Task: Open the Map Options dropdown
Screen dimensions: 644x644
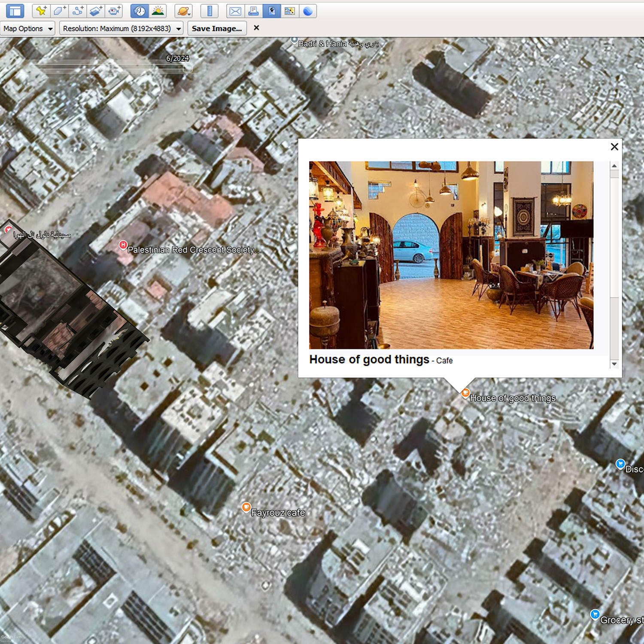Action: coord(28,29)
